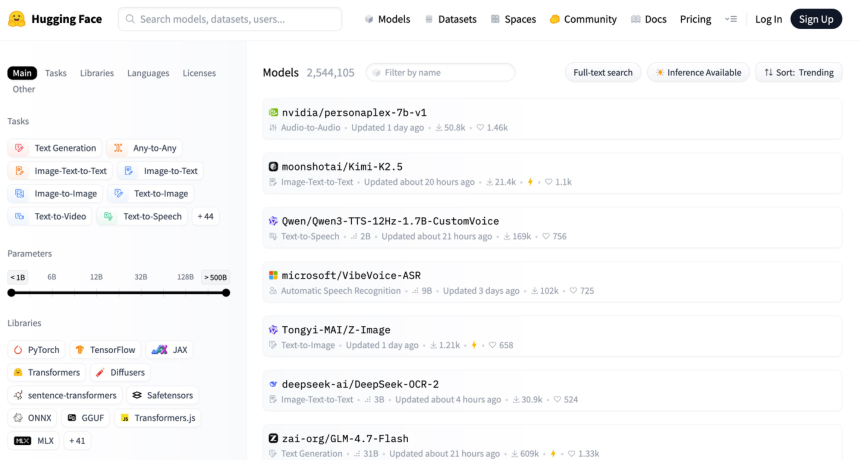Viewport: 860px width, 460px height.
Task: Click the JAX logo icon
Action: coord(159,350)
